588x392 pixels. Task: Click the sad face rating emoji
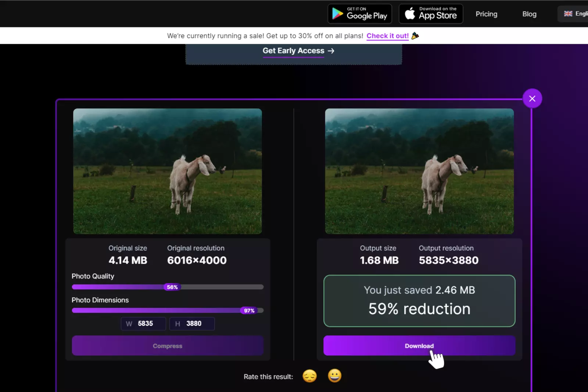coord(309,376)
